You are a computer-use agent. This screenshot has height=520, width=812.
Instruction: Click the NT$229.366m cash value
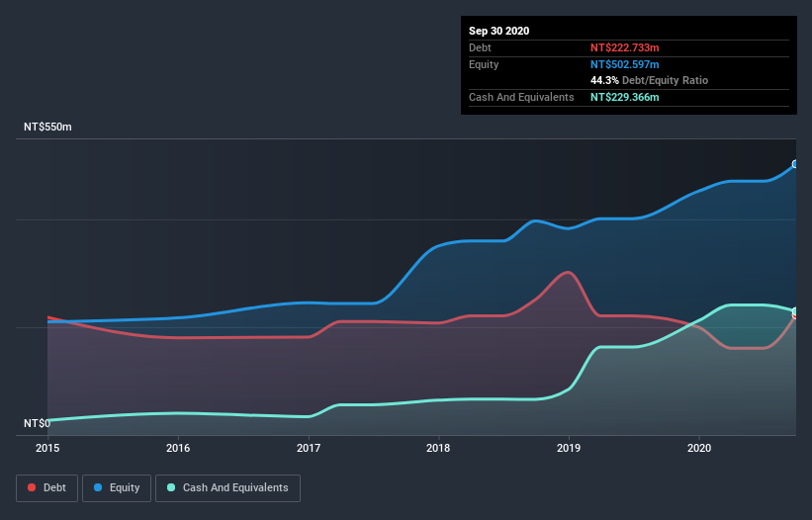click(624, 97)
